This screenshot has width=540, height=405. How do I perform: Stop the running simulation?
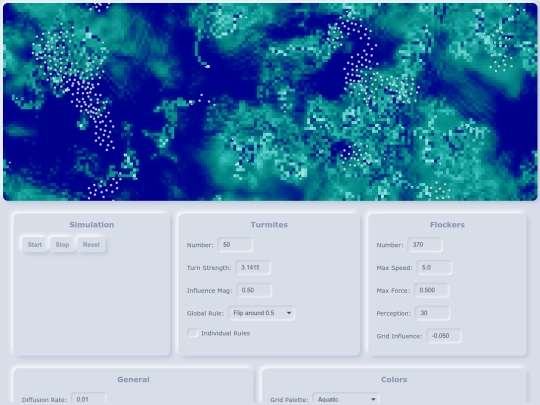point(62,245)
